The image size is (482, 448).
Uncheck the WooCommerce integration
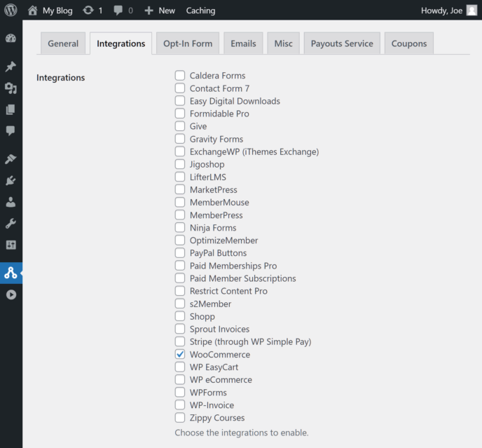[180, 354]
